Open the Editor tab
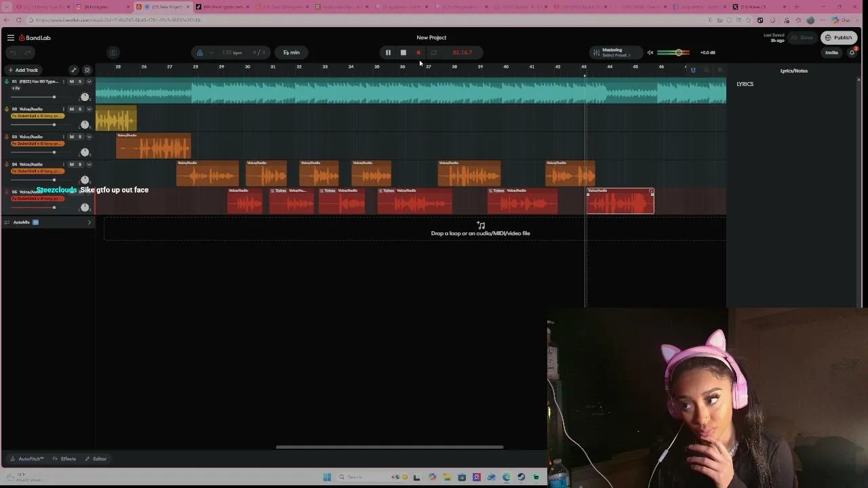The height and width of the screenshot is (488, 868). click(96, 459)
